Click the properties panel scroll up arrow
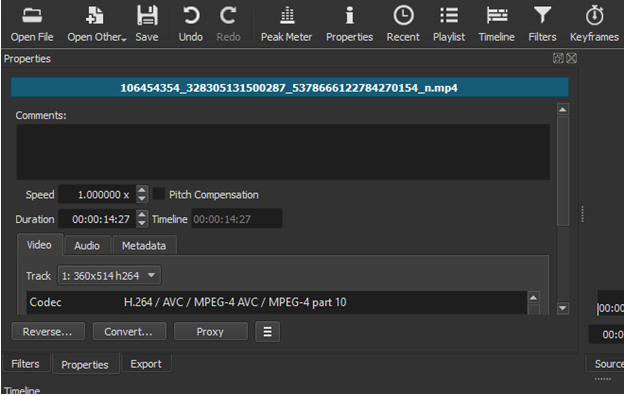The image size is (624, 396). click(x=563, y=109)
